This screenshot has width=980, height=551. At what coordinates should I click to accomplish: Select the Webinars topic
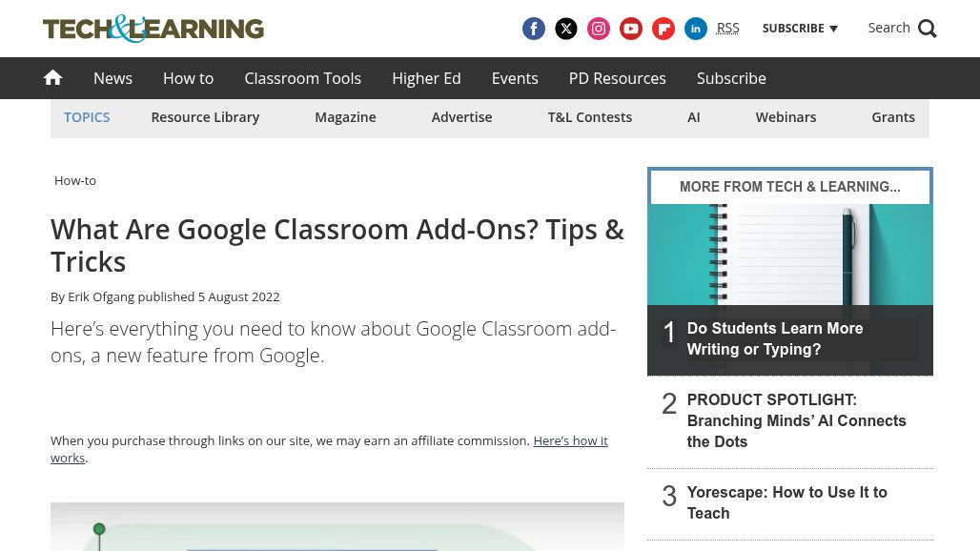coord(786,117)
